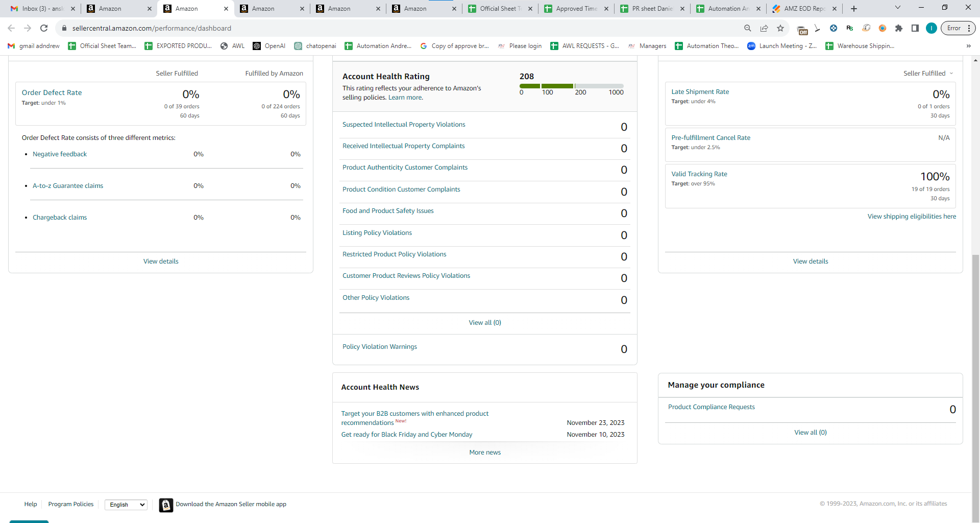Open the Chrome profile avatar
The image size is (980, 523).
pos(932,28)
